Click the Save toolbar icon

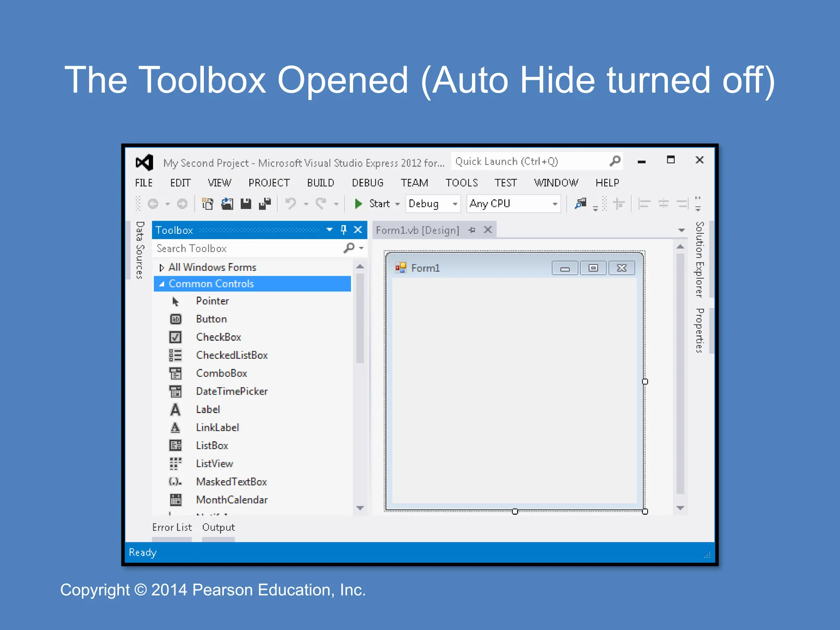(246, 204)
